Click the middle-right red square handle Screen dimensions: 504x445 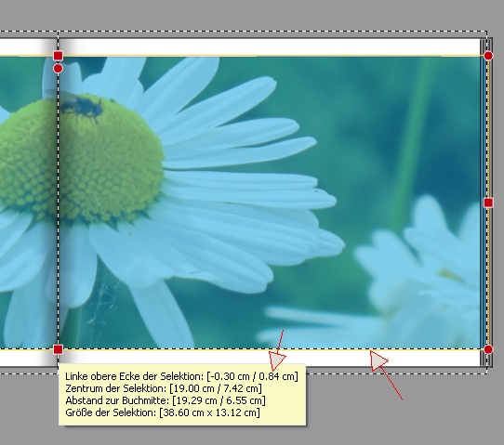coord(488,203)
